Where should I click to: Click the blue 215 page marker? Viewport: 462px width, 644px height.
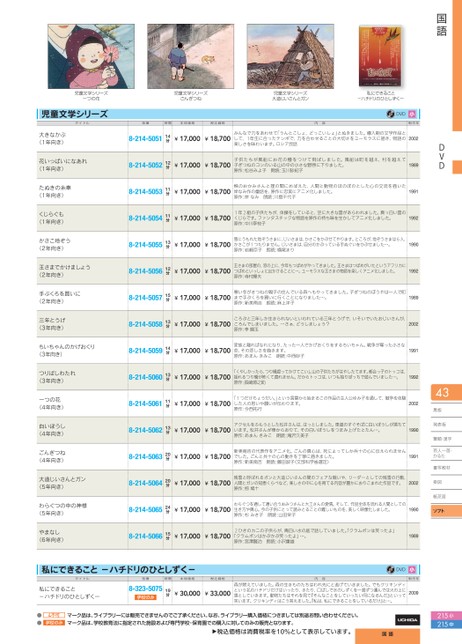click(446, 624)
